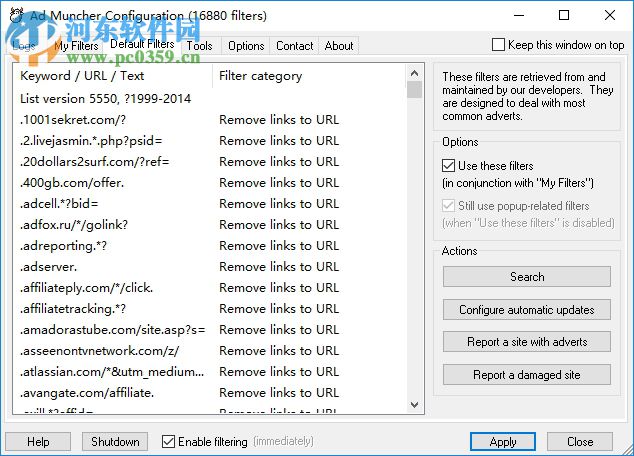Open the Options tab

246,46
